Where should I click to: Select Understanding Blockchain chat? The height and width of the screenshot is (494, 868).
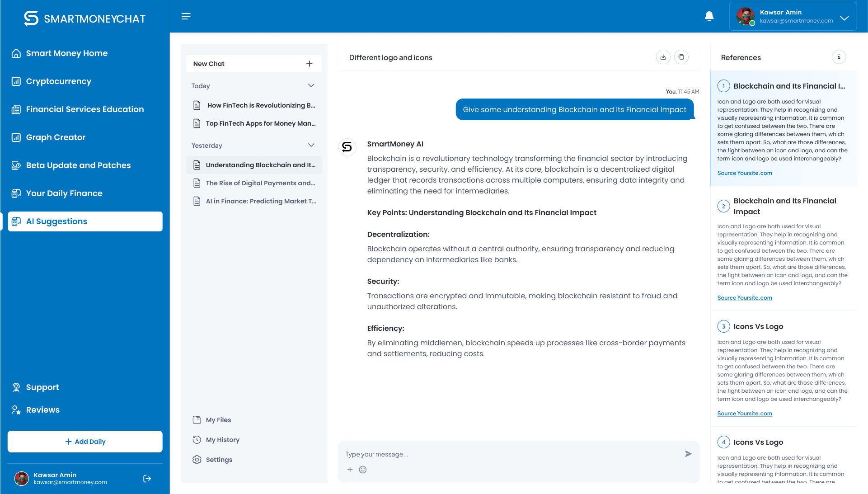pos(254,165)
